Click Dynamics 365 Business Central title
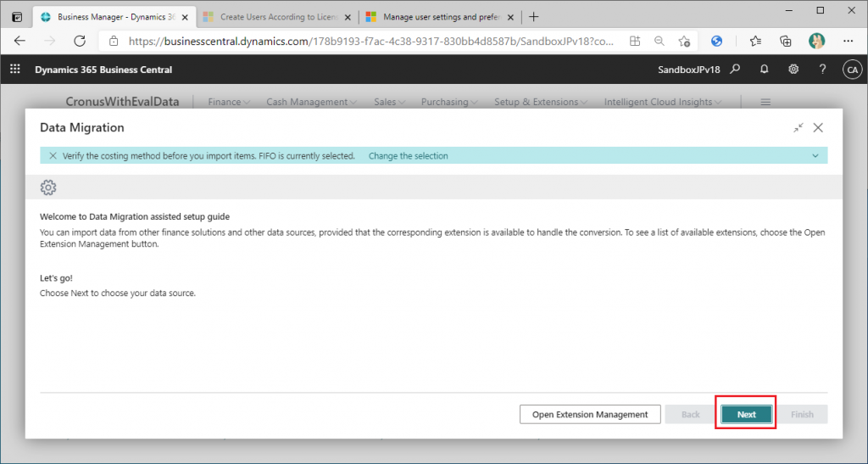Image resolution: width=868 pixels, height=464 pixels. click(x=103, y=70)
